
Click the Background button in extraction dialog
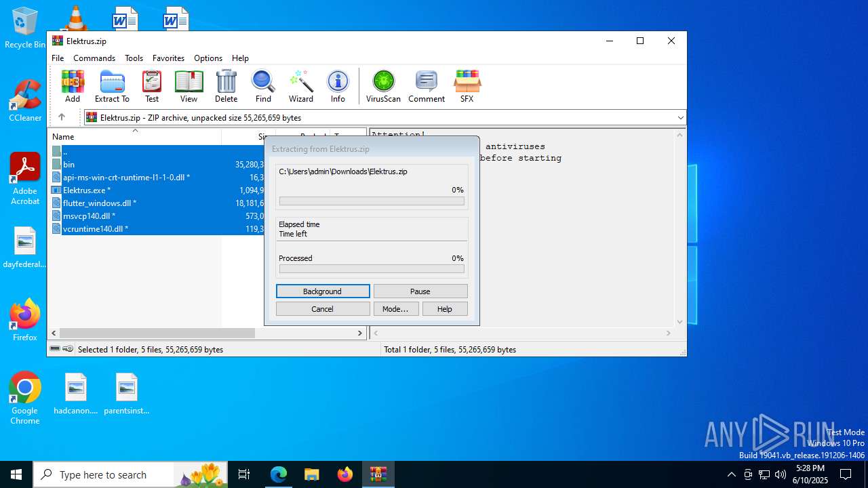point(323,291)
